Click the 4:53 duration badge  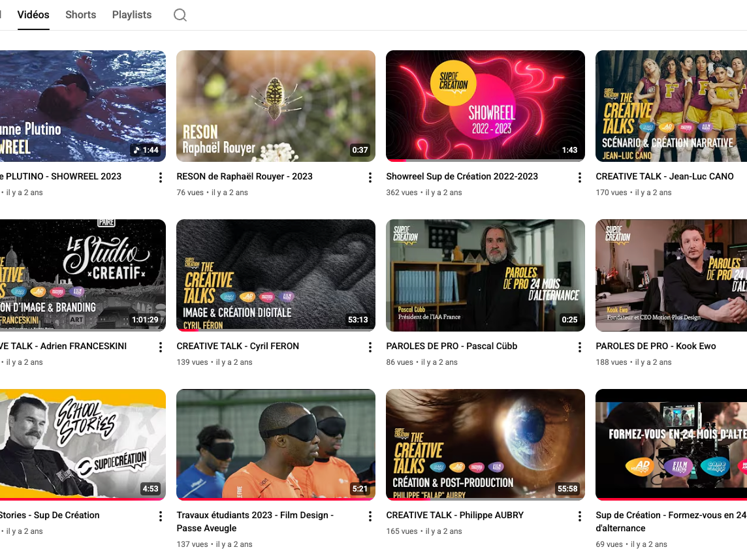click(x=151, y=489)
